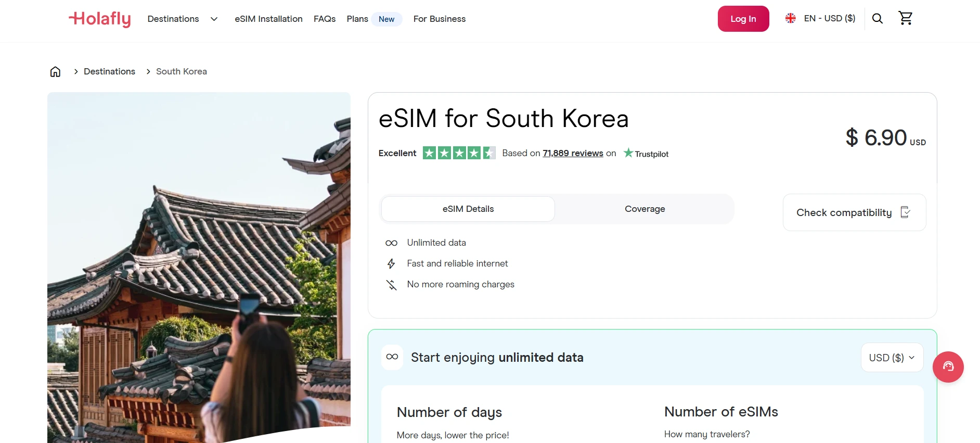Viewport: 980px width, 443px height.
Task: Click the compatibility checklist icon
Action: tap(906, 212)
